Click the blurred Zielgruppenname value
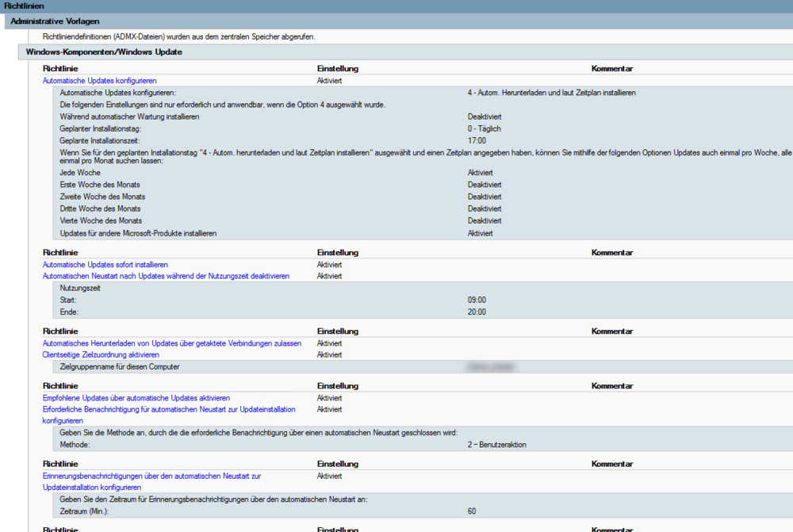 point(492,367)
